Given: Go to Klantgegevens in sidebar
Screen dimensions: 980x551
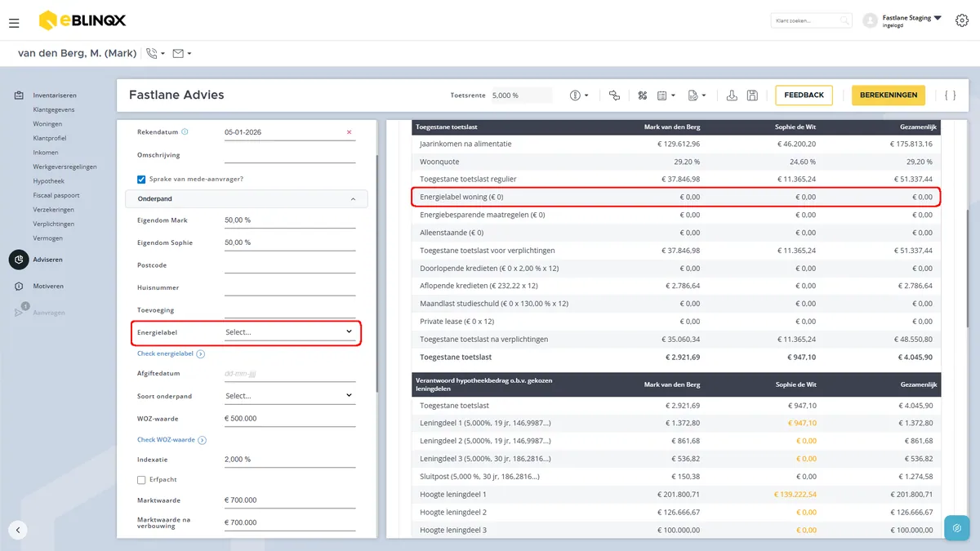Looking at the screenshot, I should pos(54,109).
